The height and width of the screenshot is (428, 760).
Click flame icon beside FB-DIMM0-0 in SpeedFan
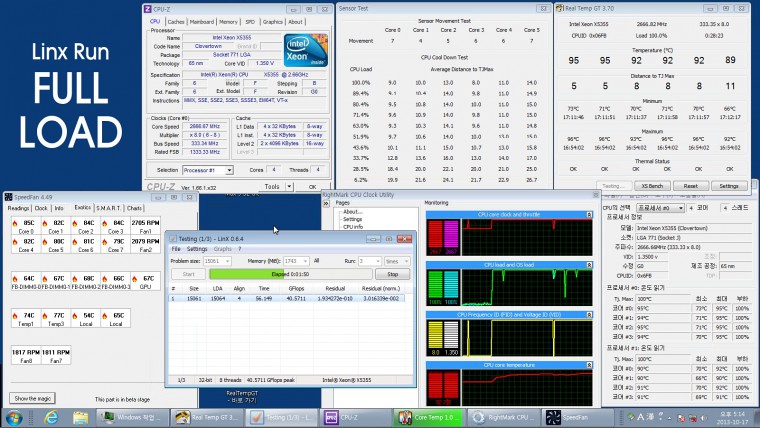click(x=15, y=279)
